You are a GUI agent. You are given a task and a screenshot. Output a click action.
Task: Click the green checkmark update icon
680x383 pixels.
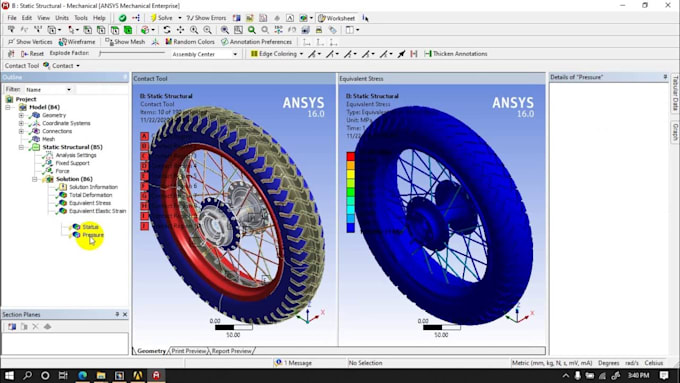[x=122, y=18]
